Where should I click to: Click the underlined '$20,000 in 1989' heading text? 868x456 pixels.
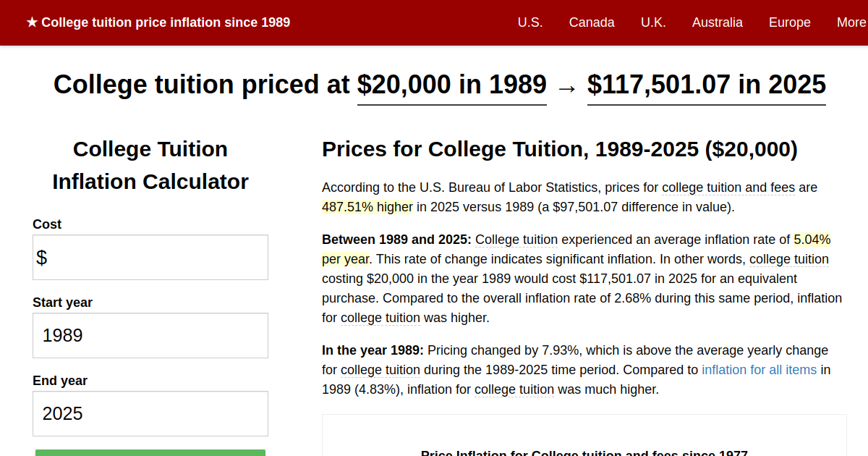coord(451,85)
